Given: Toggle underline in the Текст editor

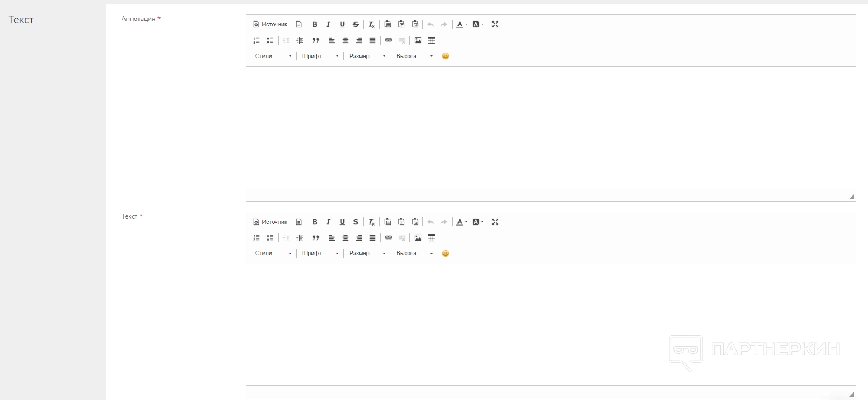Looking at the screenshot, I should pos(342,222).
